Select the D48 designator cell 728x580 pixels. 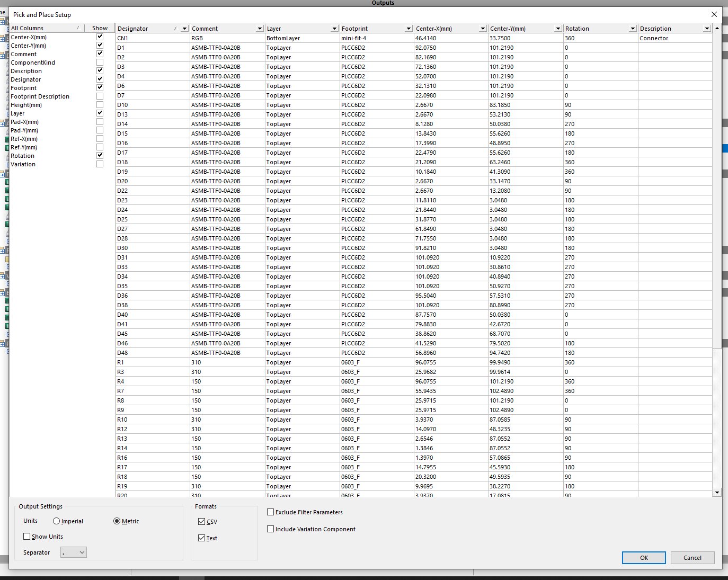click(x=153, y=353)
